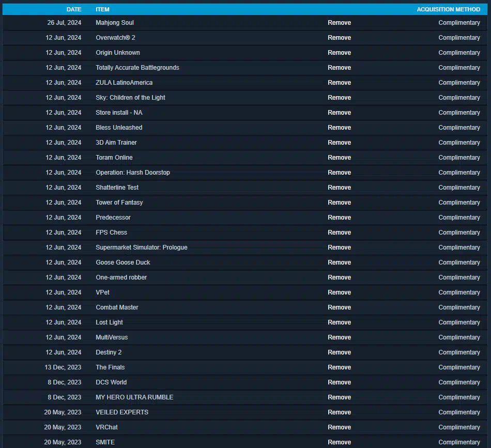Click Sky: Children of the Light text

click(x=130, y=98)
